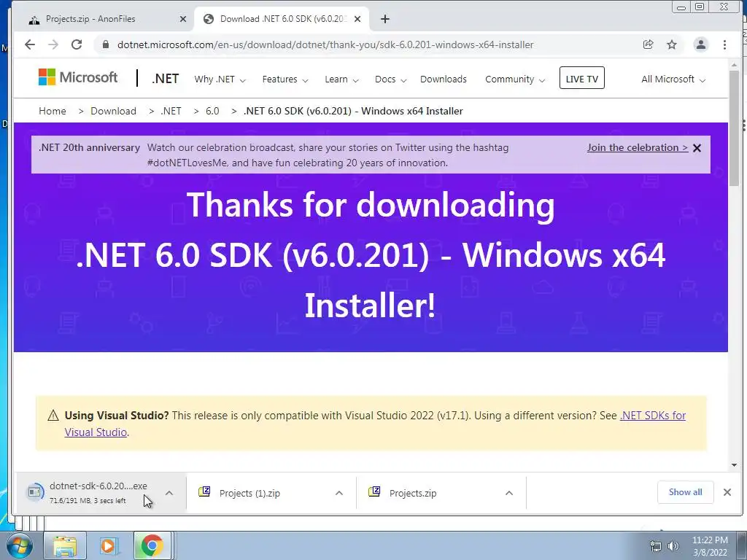This screenshot has height=560, width=747.
Task: Dismiss the .NET 20th anniversary banner
Action: coord(697,148)
